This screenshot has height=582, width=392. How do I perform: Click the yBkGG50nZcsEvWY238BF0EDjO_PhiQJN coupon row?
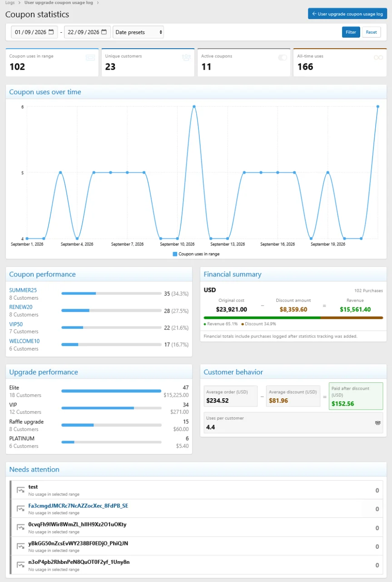196,547
